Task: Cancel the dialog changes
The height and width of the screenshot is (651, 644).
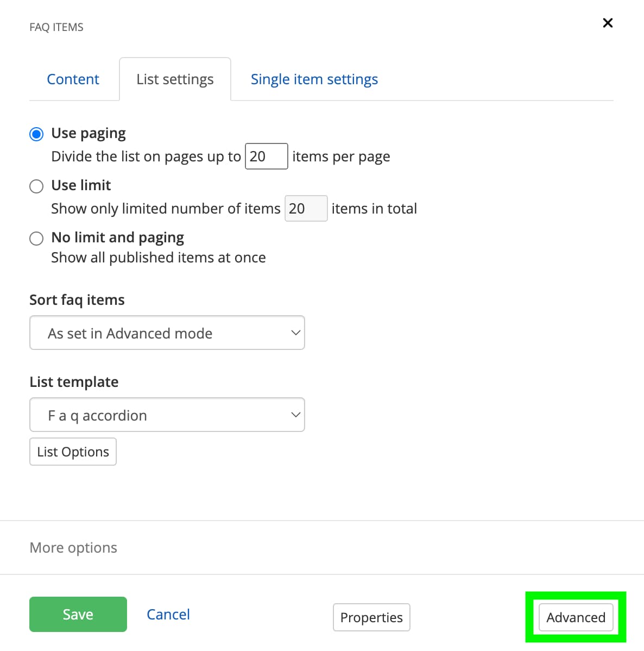Action: click(x=168, y=614)
